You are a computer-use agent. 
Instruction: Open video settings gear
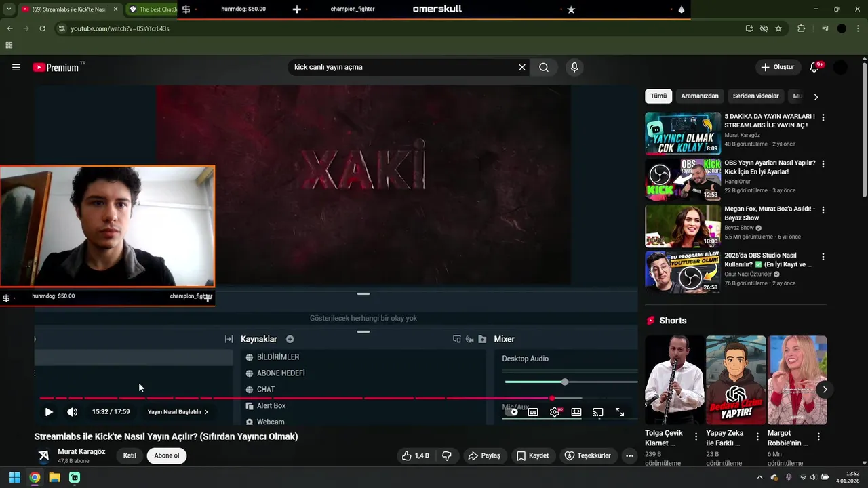click(555, 411)
